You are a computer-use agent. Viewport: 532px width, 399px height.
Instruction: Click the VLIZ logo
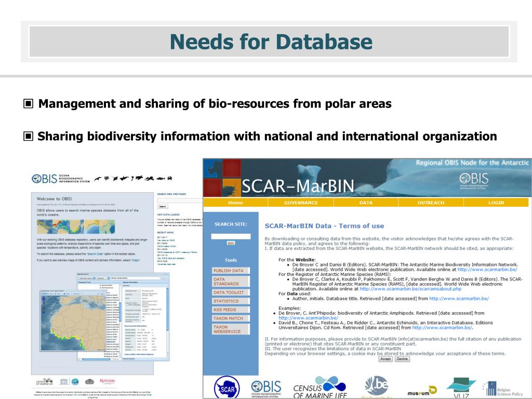point(461,388)
